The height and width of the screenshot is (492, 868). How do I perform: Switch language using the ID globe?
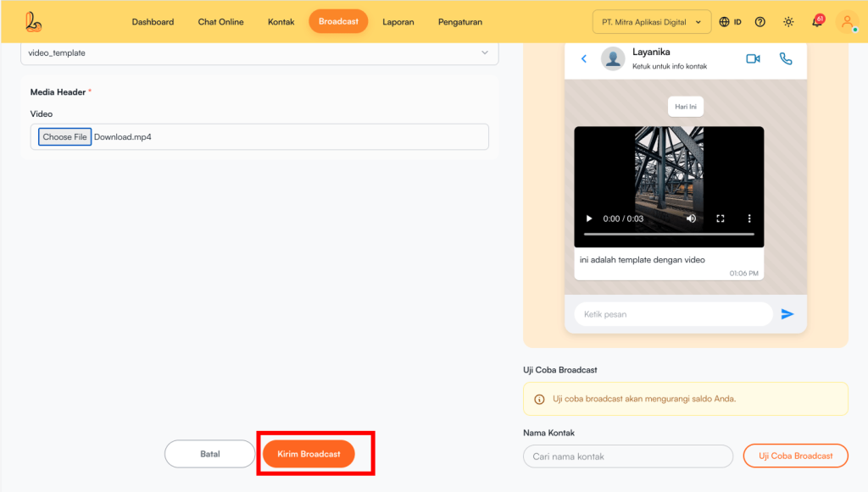coord(730,22)
